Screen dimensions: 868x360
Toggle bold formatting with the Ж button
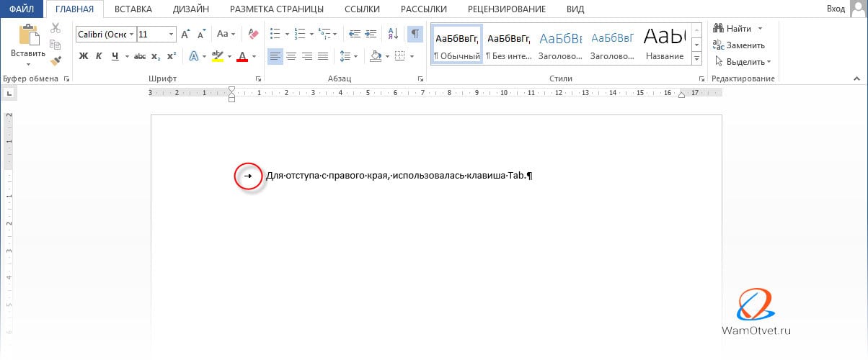tap(83, 56)
